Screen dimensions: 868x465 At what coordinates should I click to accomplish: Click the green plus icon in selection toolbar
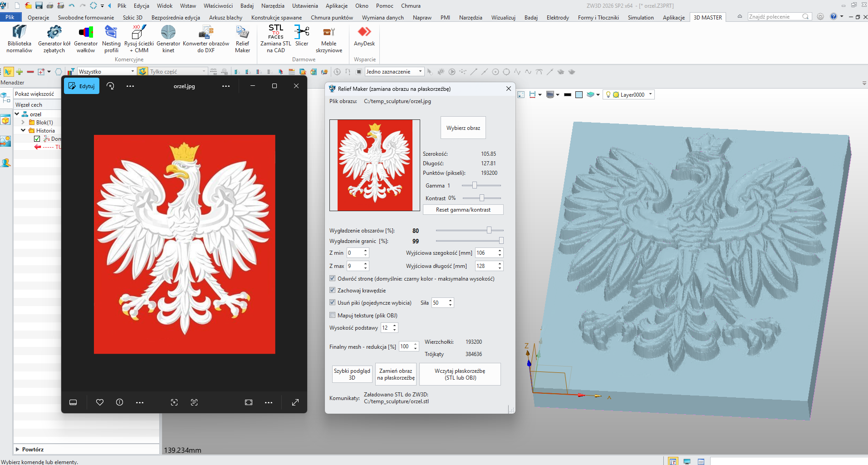tap(20, 72)
